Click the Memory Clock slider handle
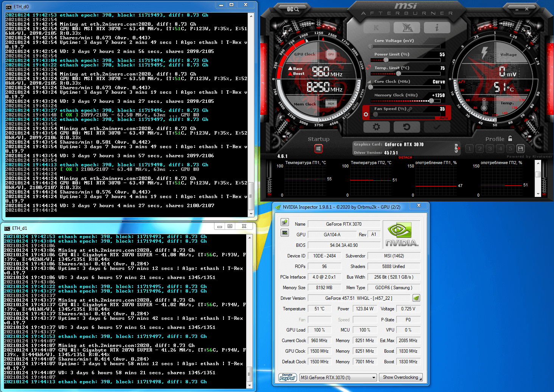 coord(431,101)
